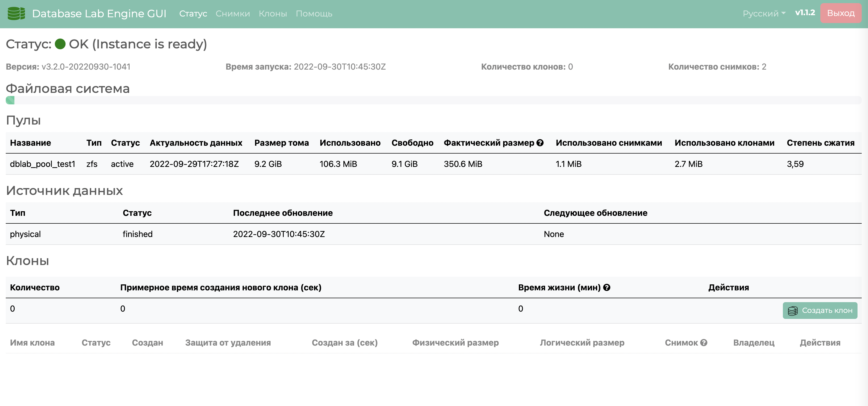
Task: Click help icon next to Фактический размер
Action: (x=540, y=143)
